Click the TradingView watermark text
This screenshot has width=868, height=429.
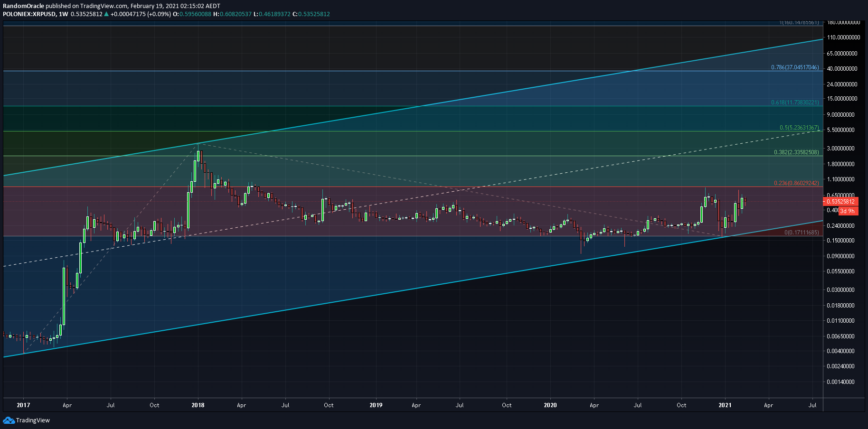click(33, 420)
